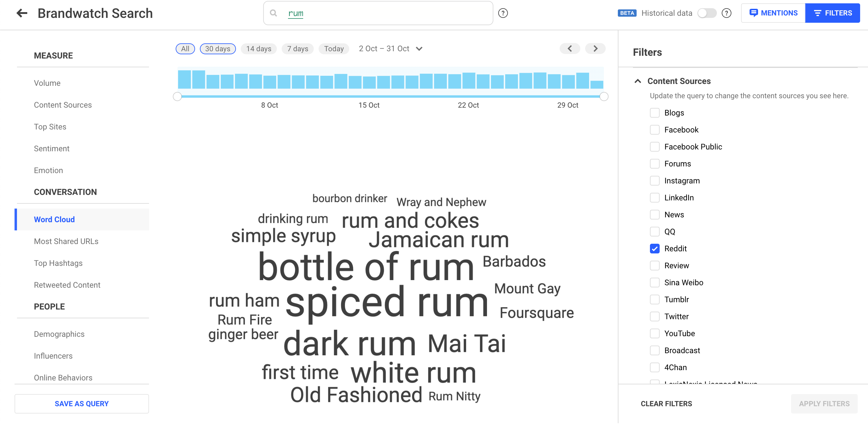
Task: Click 'Old Fashioned' phrase
Action: (x=356, y=395)
